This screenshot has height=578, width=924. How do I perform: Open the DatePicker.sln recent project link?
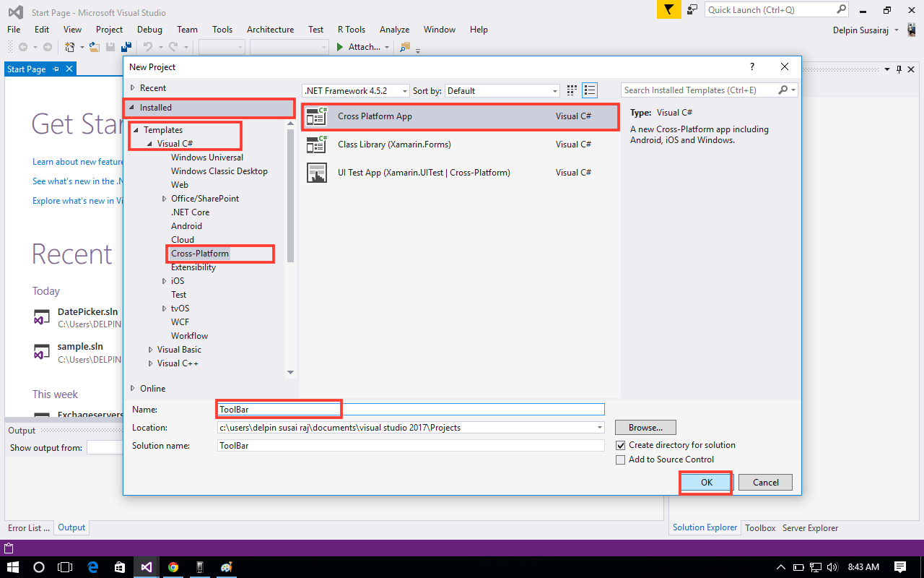click(x=87, y=311)
